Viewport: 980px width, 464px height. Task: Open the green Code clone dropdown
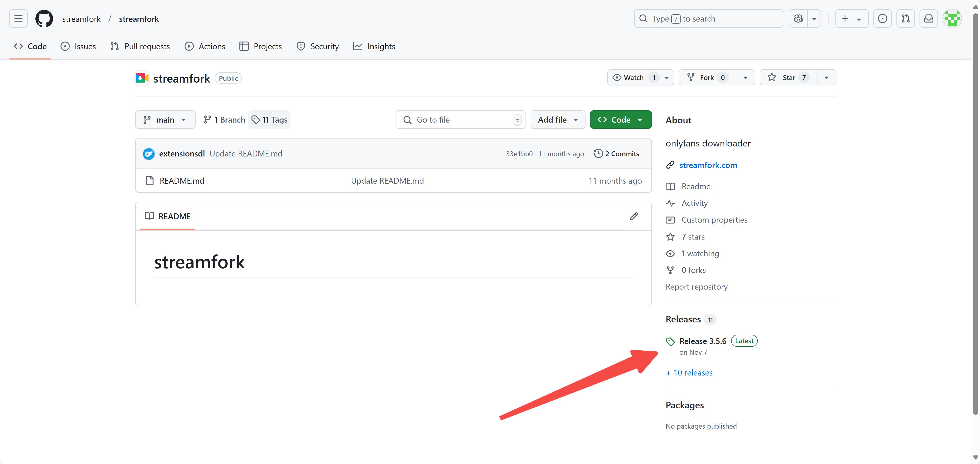click(x=621, y=120)
